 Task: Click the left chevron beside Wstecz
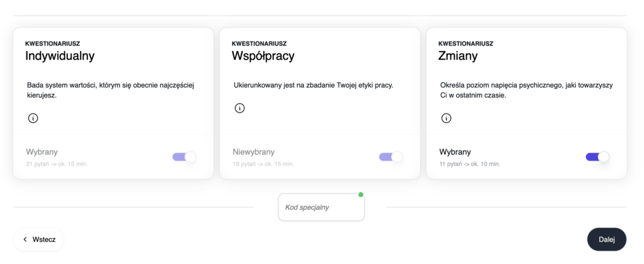[25, 239]
